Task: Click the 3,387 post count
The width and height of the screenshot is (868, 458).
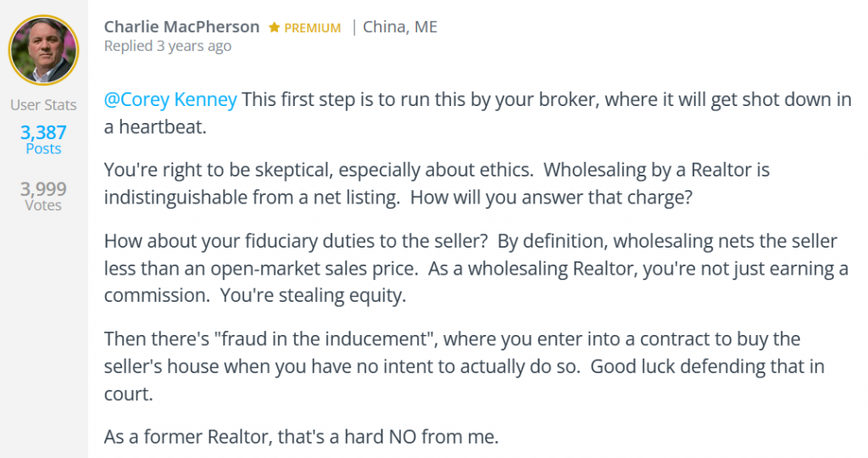Action: pyautogui.click(x=43, y=131)
